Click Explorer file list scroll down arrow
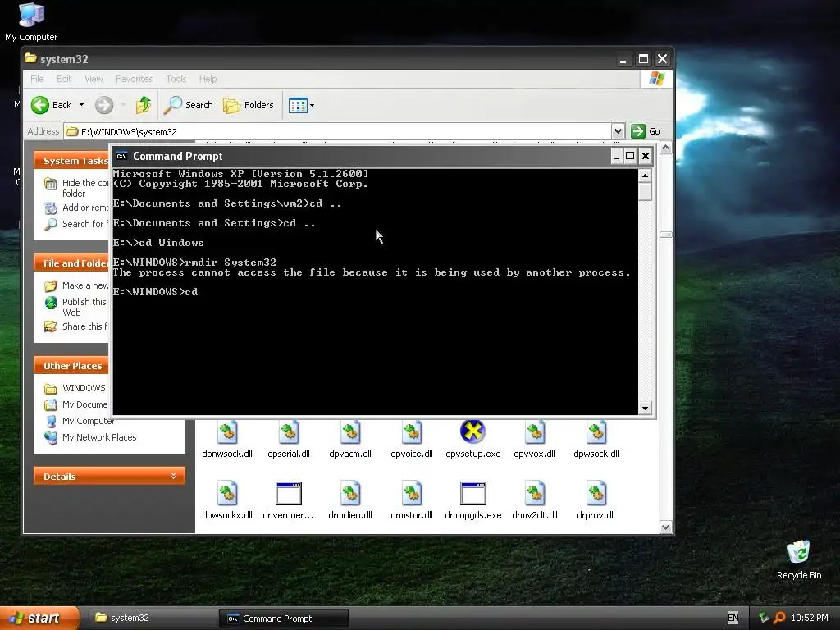Image resolution: width=840 pixels, height=630 pixels. coord(665,527)
